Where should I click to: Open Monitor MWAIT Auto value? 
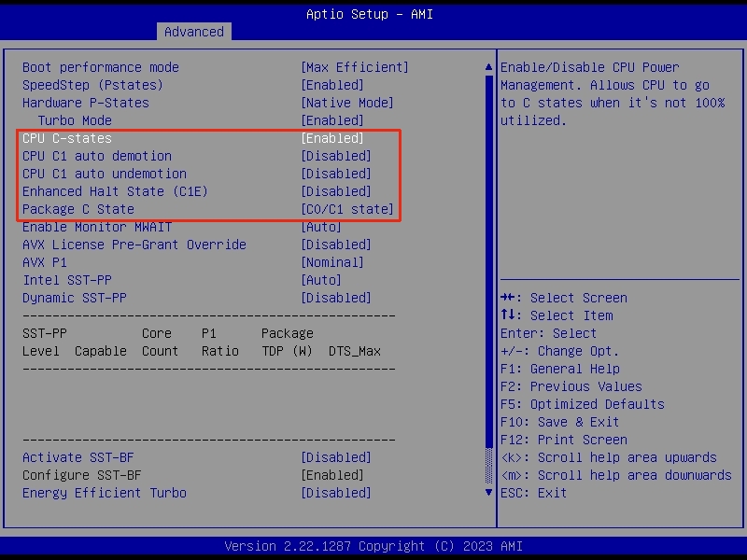pyautogui.click(x=320, y=227)
